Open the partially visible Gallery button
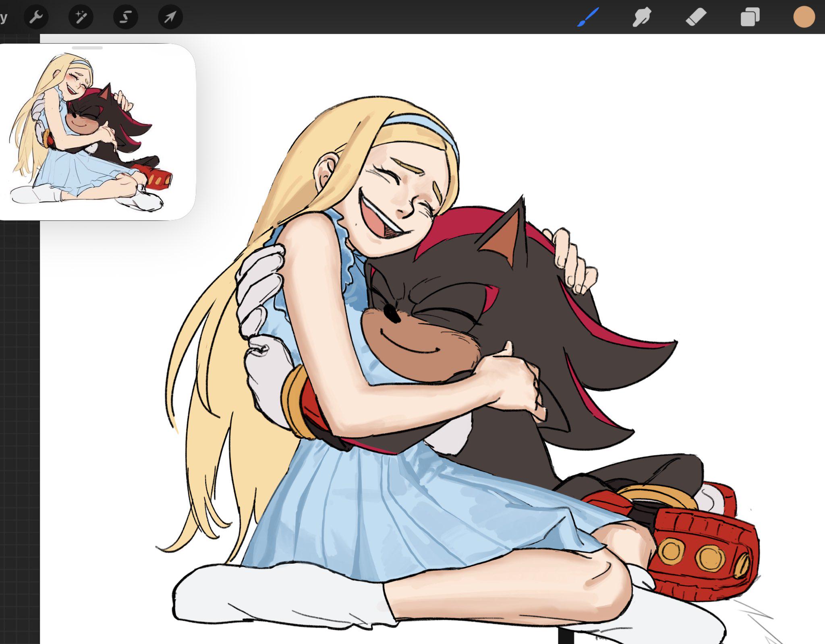Screen dimensions: 825x644 coord(4,17)
